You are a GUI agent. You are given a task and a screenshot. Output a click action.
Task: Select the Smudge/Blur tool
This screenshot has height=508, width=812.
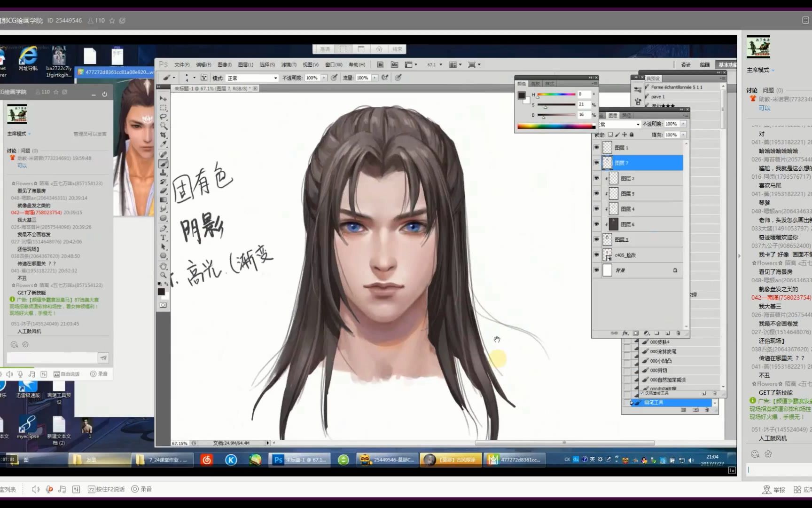[x=163, y=209]
